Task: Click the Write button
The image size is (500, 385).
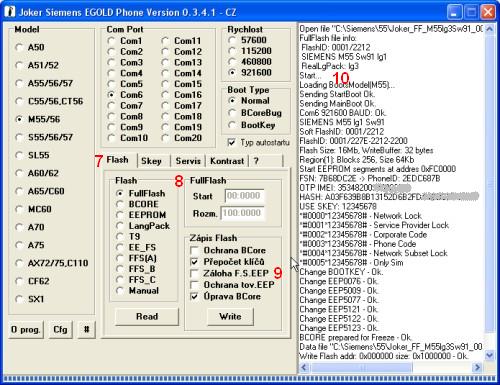Action: tap(230, 316)
